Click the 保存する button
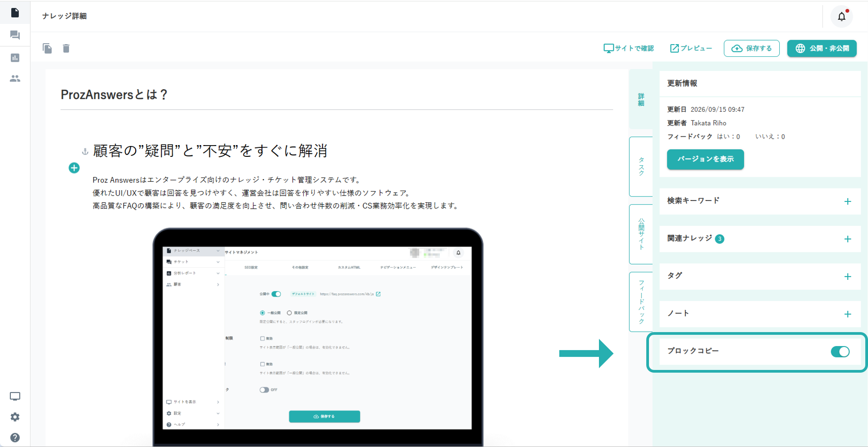868x447 pixels. point(752,48)
